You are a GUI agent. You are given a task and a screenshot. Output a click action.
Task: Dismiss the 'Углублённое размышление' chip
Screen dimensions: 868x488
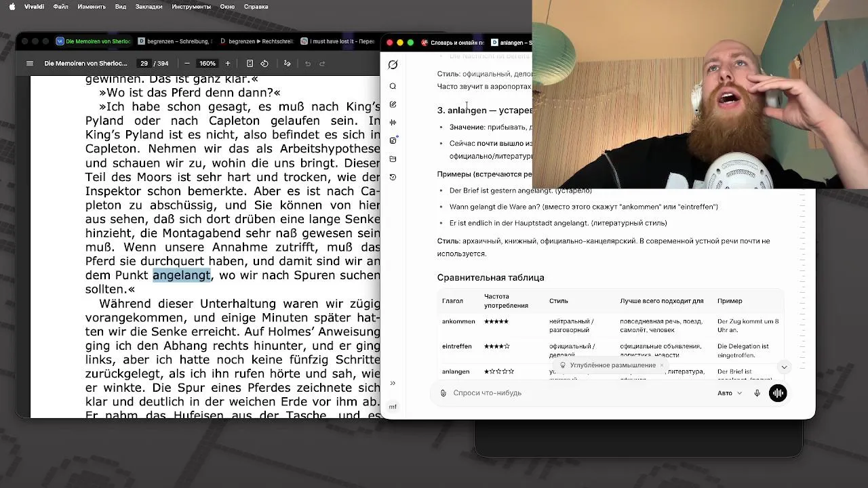tap(662, 365)
